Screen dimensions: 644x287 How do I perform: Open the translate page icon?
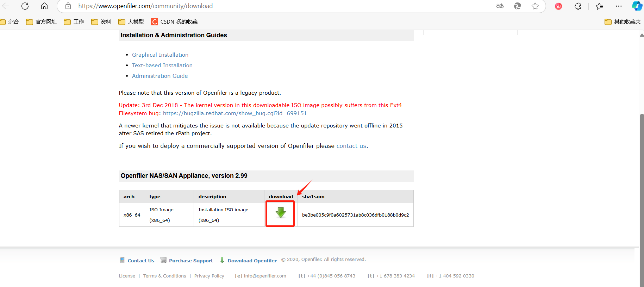tap(500, 6)
